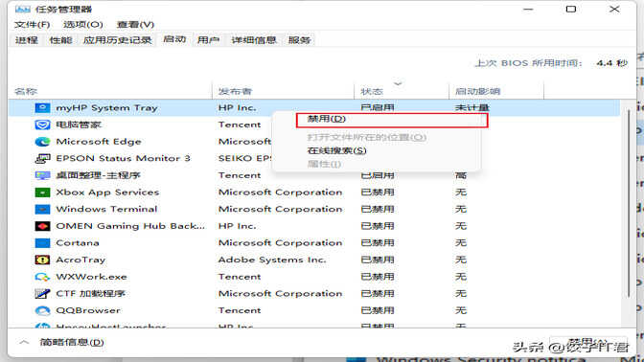Select the OMEN Gaming Hub icon
The width and height of the screenshot is (644, 362).
42,226
